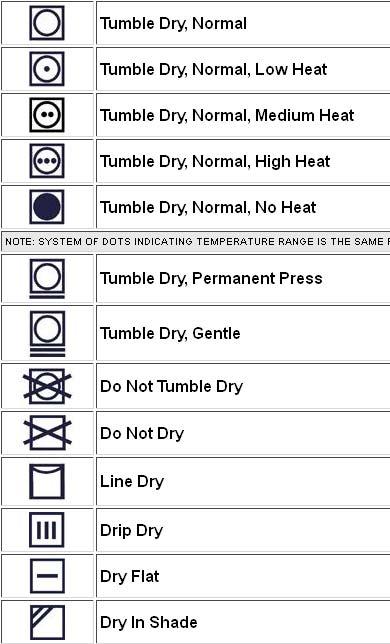Select the Line Dry curved-top square icon

point(47,481)
